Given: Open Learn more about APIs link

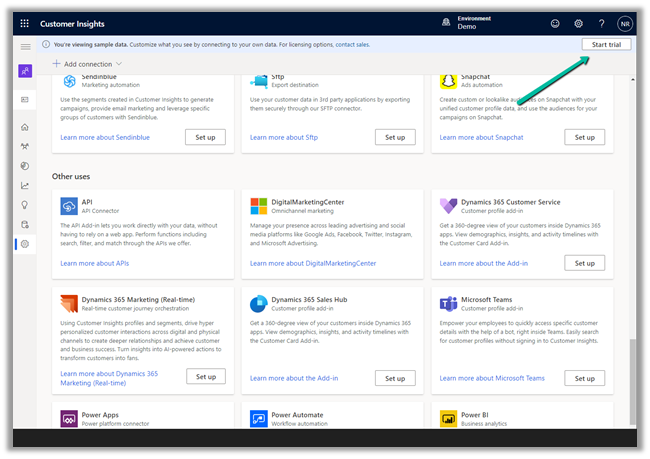Looking at the screenshot, I should pyautogui.click(x=94, y=263).
